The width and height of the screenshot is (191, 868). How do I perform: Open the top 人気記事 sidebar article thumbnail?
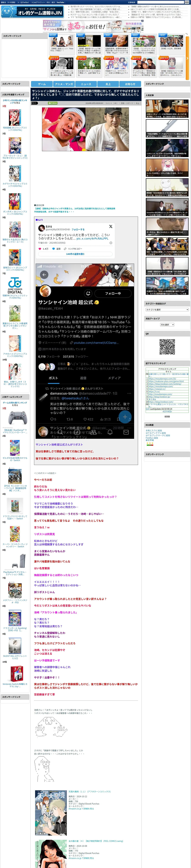[x=167, y=108]
